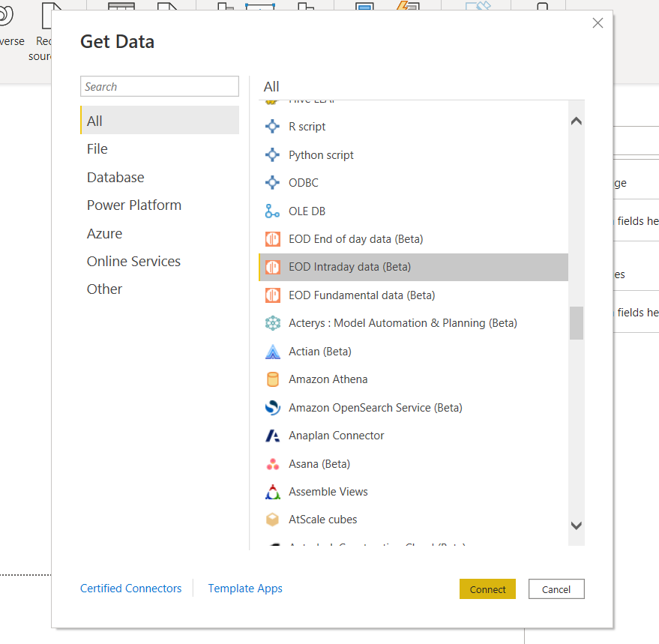Click the Connect button
This screenshot has height=644, width=659.
[487, 589]
